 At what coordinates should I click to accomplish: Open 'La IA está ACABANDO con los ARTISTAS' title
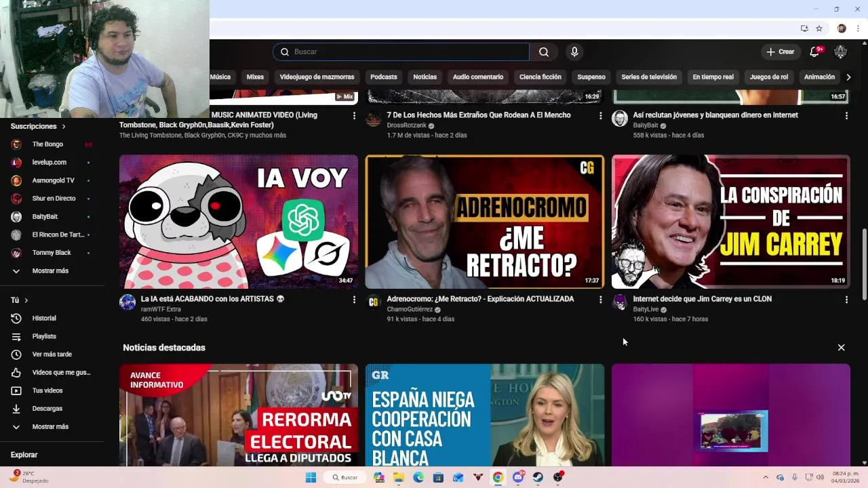[x=212, y=299]
